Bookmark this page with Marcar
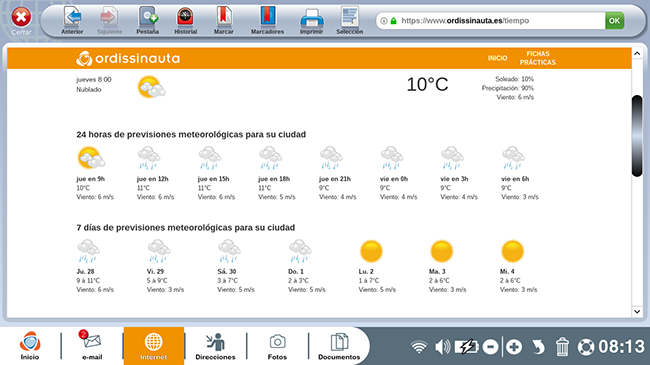650x365 pixels. coord(223,20)
